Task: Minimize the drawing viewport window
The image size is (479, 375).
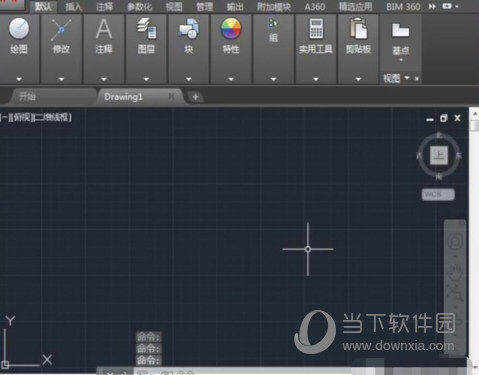Action: [430, 119]
